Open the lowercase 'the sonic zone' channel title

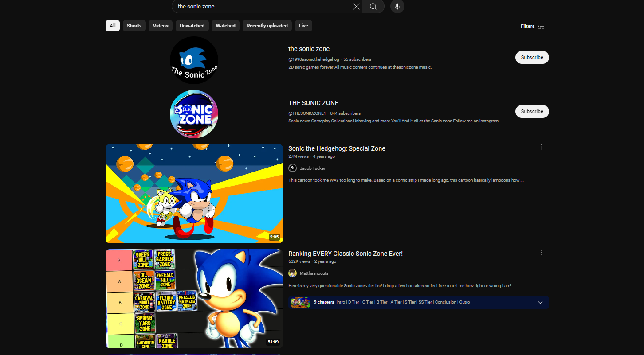[x=309, y=49]
